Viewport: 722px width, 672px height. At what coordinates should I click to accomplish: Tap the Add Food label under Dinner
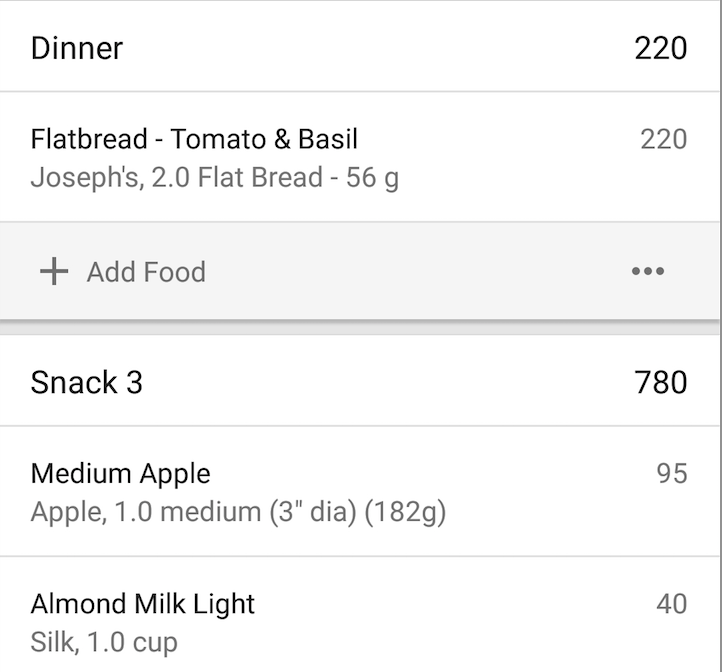point(146,272)
